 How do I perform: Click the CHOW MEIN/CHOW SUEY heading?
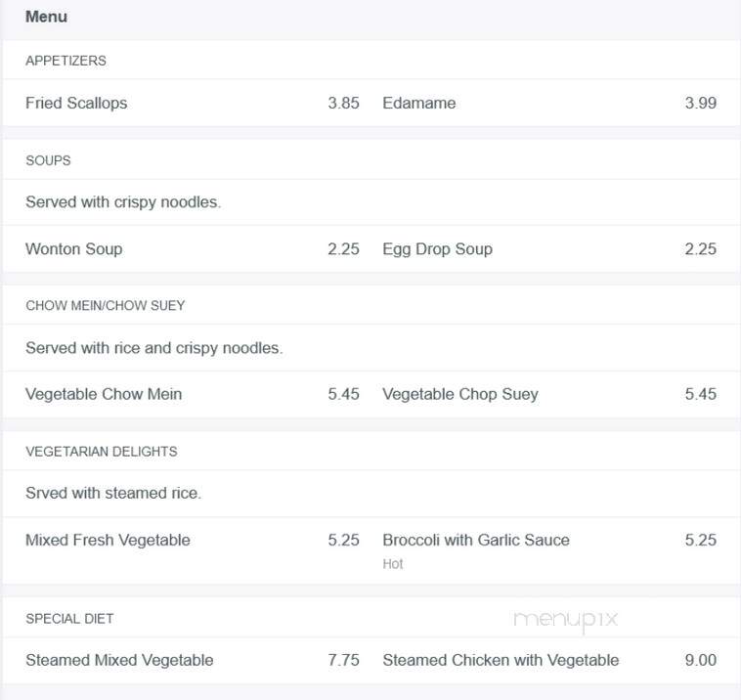coord(105,306)
